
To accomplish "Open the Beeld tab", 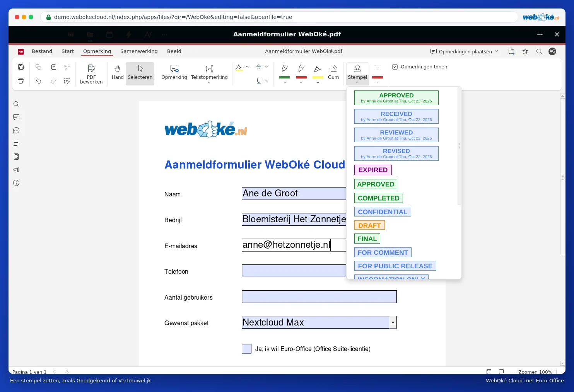I will [174, 51].
